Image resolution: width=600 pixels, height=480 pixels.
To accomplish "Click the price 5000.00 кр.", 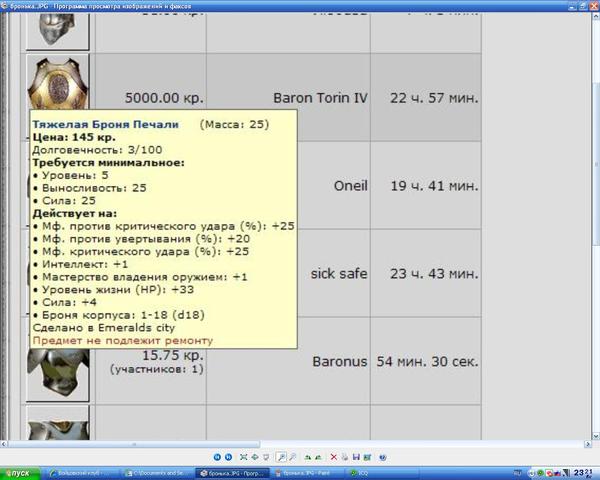I will [164, 98].
